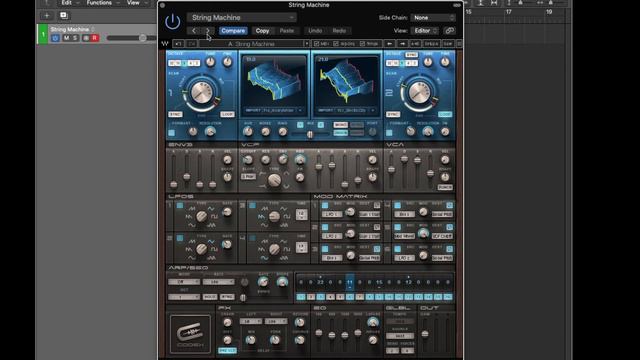
Task: Toggle the Tempo checkbox in Waves toolbar
Action: [362, 43]
